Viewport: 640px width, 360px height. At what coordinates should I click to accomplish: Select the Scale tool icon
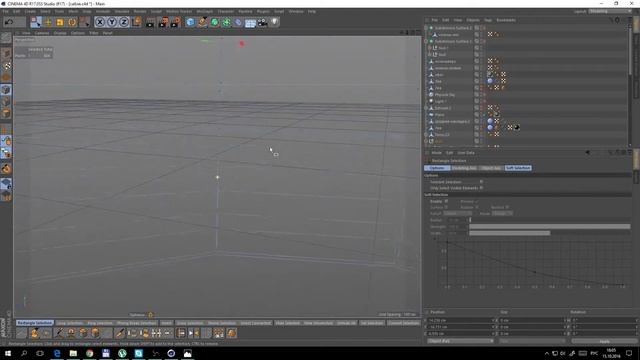[x=60, y=22]
